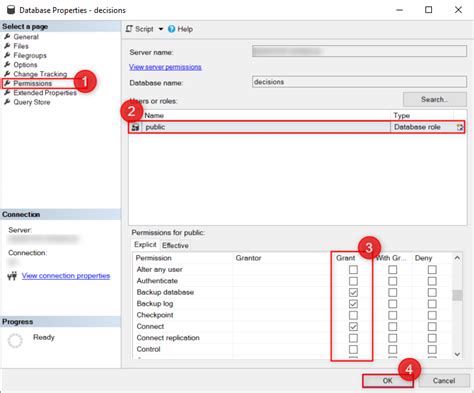
Task: Click the Cancel button
Action: tap(444, 381)
